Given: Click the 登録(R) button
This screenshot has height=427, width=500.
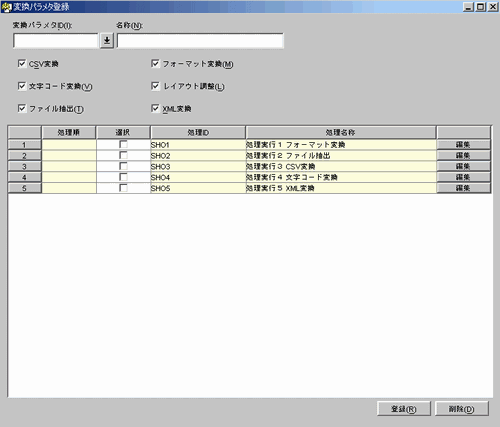Looking at the screenshot, I should point(404,409).
